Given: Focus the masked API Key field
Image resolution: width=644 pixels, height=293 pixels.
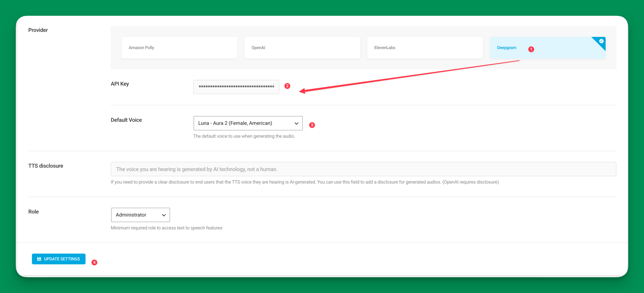Looking at the screenshot, I should point(236,87).
